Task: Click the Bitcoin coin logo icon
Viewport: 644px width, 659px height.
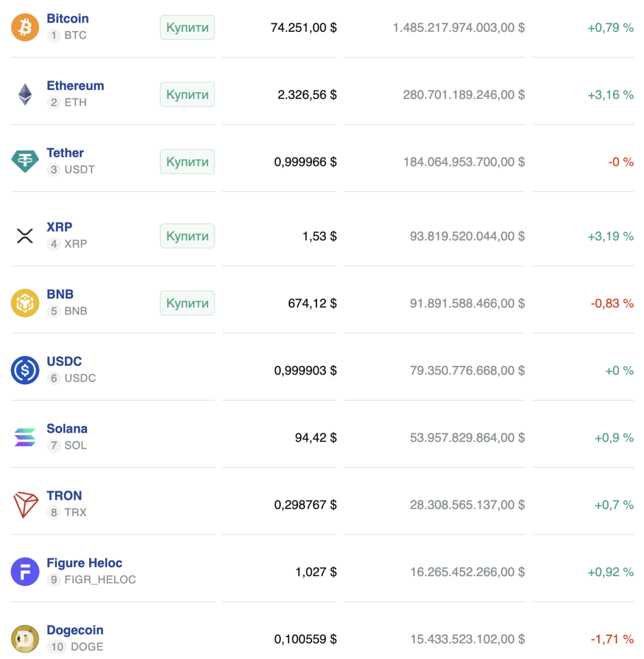Action: (x=25, y=27)
